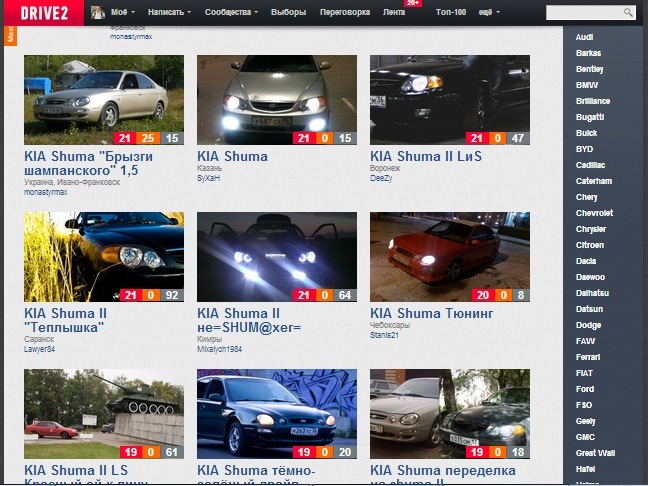Click gray 92 counter on Теплышка card
Viewport: 648px width, 486px height.
click(x=172, y=295)
